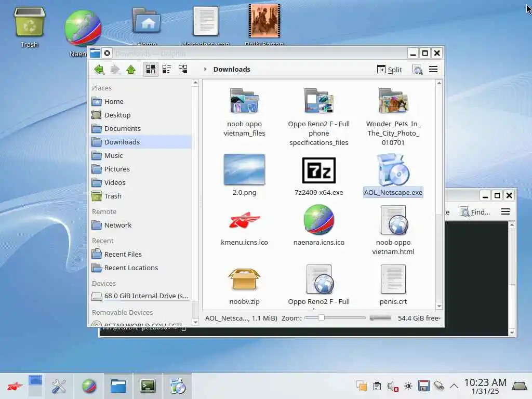Viewport: 532px width, 399px height.
Task: Open Music in the Places panel
Action: (x=141, y=155)
